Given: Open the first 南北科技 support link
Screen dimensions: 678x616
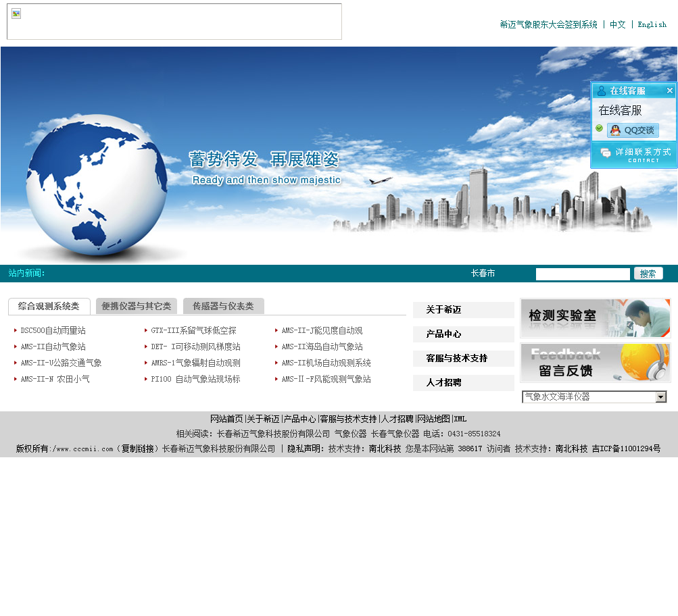Looking at the screenshot, I should pyautogui.click(x=385, y=448).
